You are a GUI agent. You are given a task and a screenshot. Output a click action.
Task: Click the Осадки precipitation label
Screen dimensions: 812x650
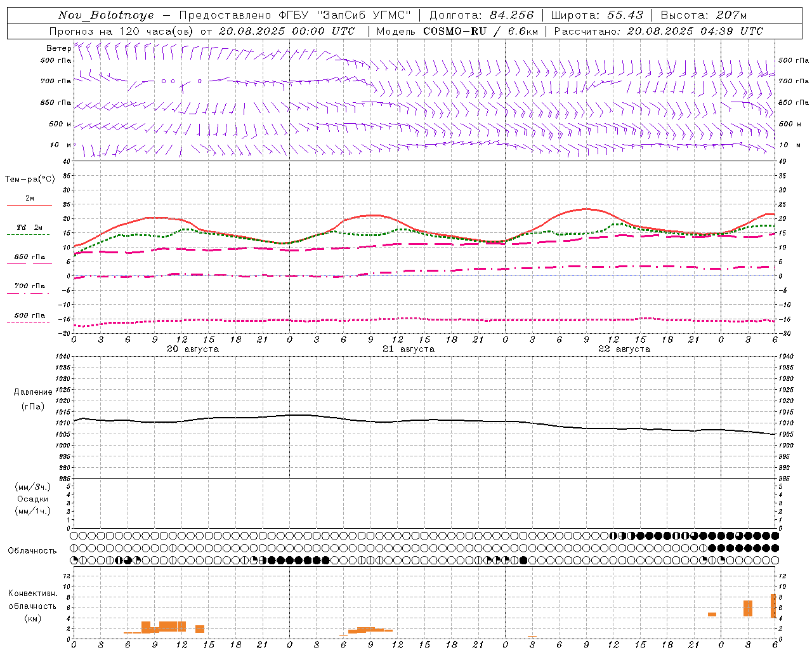tap(33, 499)
